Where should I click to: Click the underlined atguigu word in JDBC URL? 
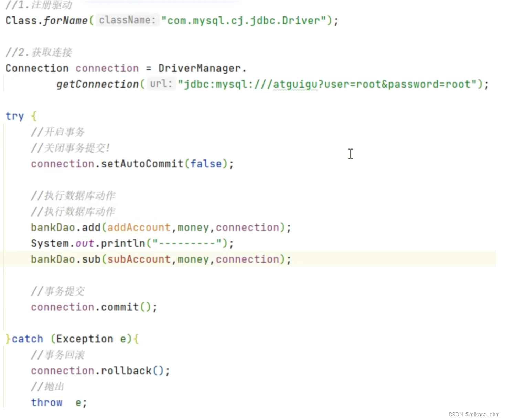(x=295, y=85)
